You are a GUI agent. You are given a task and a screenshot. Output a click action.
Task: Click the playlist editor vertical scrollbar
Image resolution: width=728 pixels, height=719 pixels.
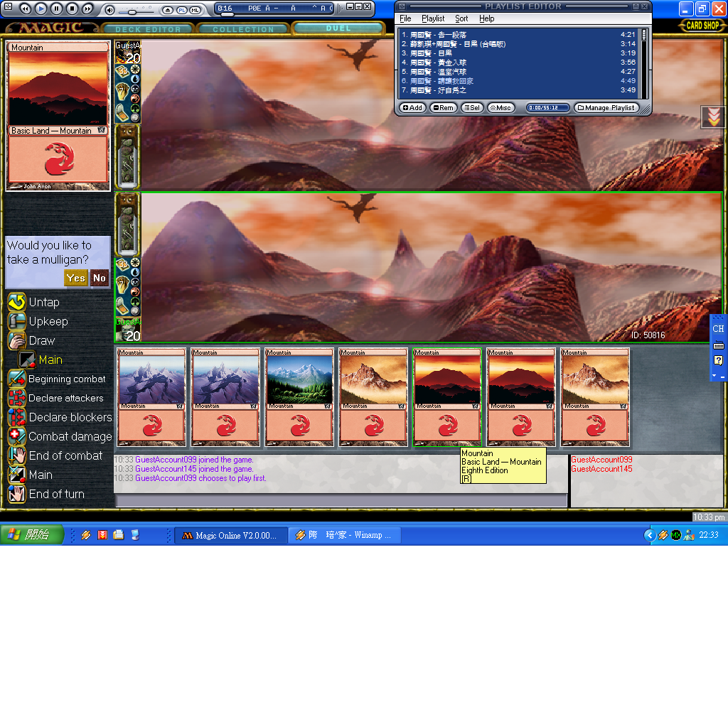(644, 63)
